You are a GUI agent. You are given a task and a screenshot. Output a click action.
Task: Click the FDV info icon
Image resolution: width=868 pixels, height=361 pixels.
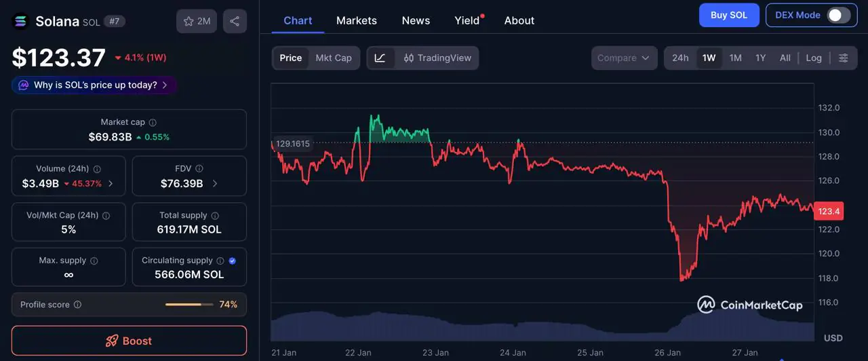click(x=199, y=169)
